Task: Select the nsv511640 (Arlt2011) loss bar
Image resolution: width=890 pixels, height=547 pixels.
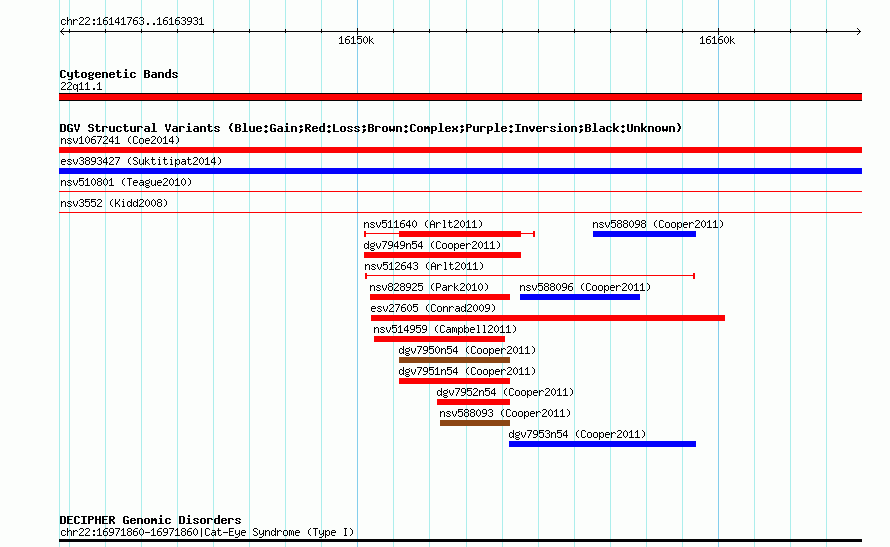Action: (x=449, y=234)
